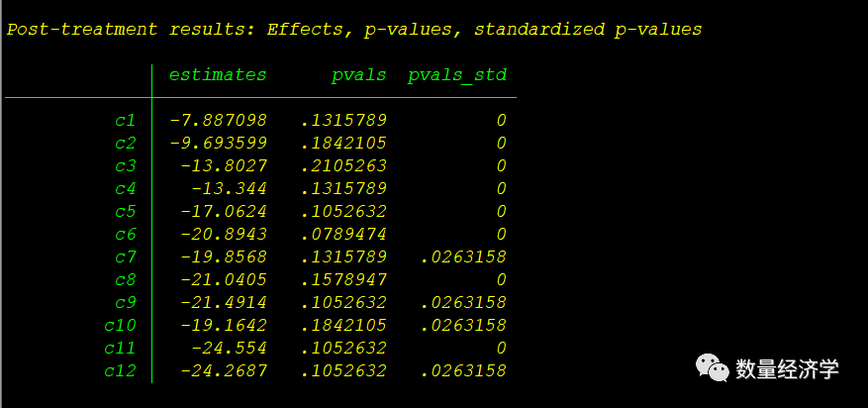
Task: Click the c11 estimate -24.554
Action: click(229, 349)
